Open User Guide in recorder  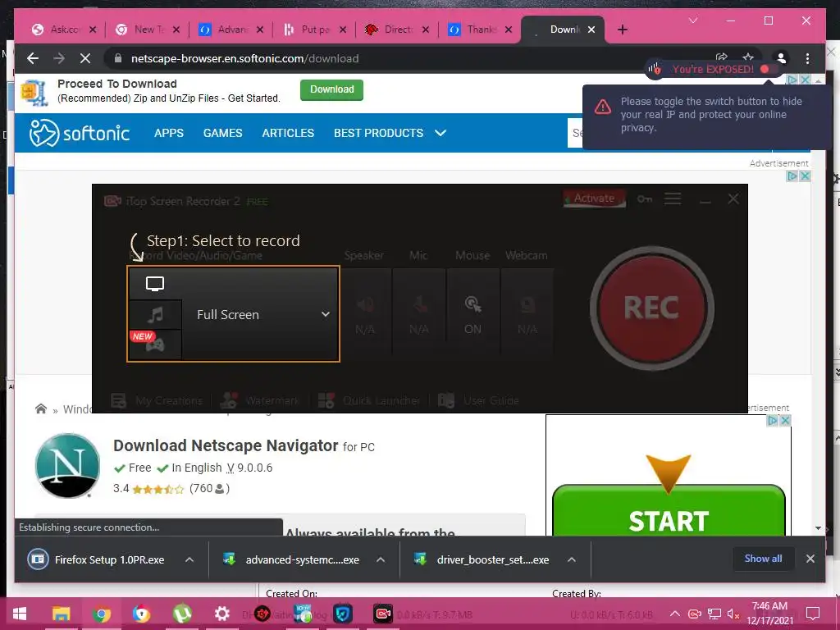click(x=478, y=400)
